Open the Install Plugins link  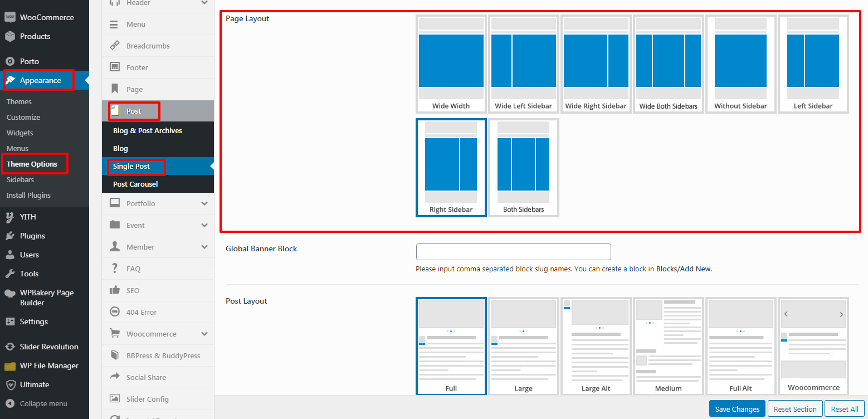(28, 195)
